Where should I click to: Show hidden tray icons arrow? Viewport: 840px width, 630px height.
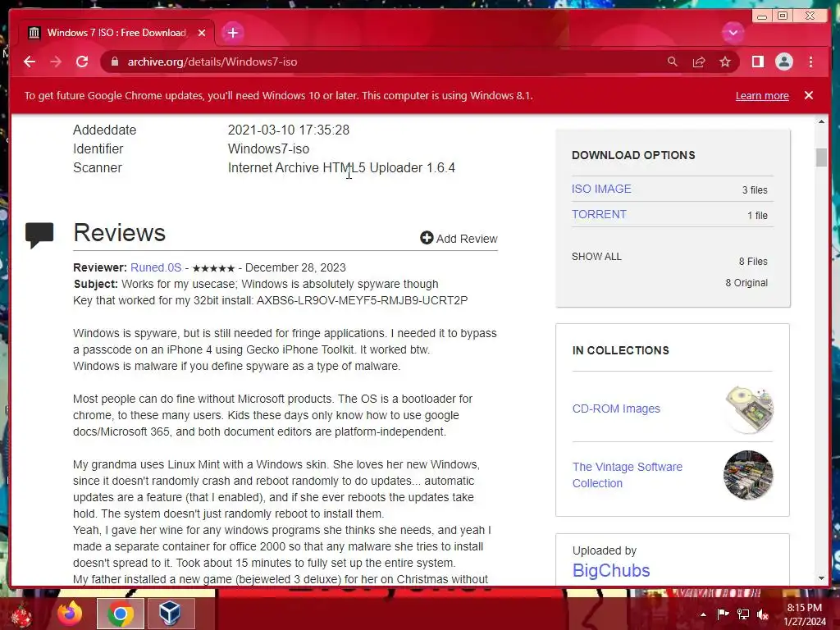[x=703, y=614]
